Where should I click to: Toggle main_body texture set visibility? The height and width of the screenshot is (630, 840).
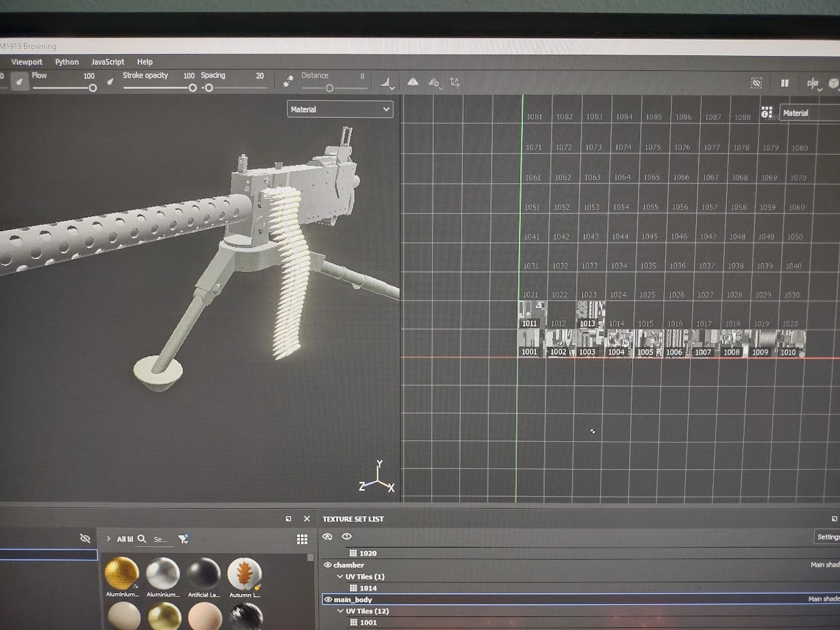point(327,599)
